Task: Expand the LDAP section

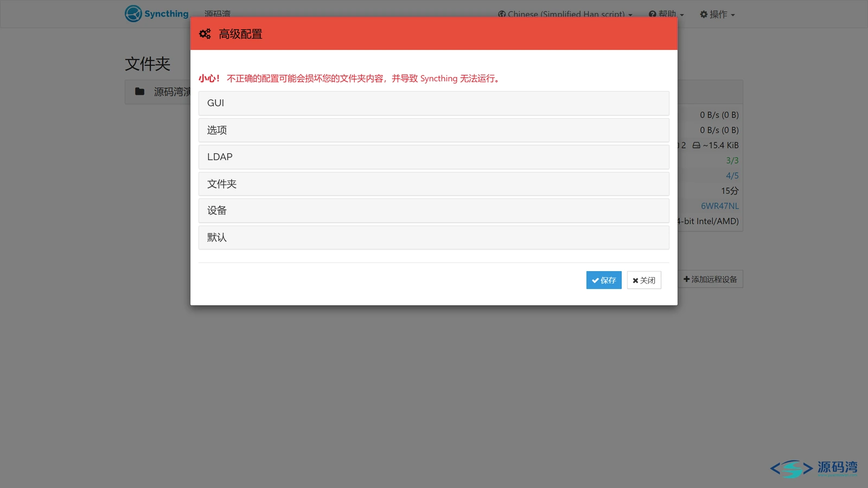Action: click(433, 157)
